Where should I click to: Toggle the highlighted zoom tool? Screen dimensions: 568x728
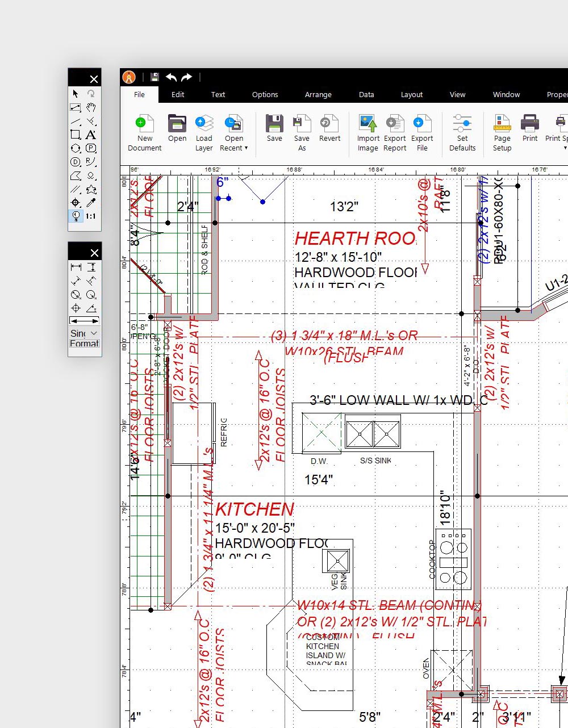tap(76, 216)
